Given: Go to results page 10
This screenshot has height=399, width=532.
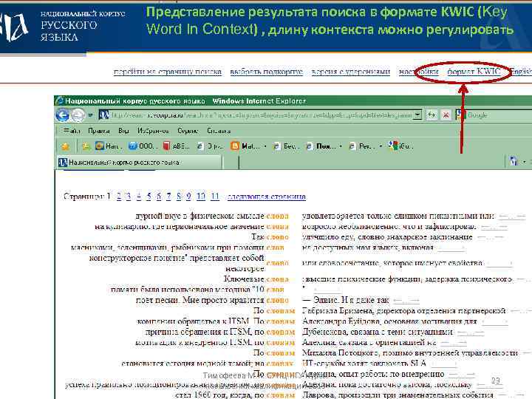Looking at the screenshot, I should click(201, 196).
